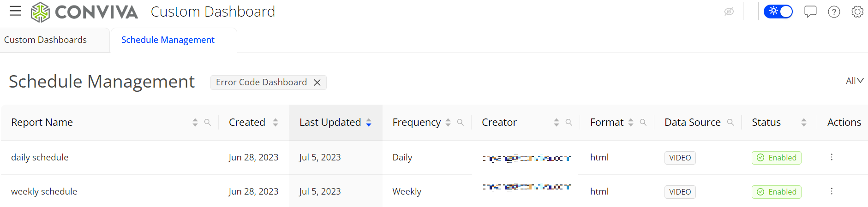Remove the Error Code Dashboard filter
This screenshot has width=868, height=207.
[x=317, y=83]
